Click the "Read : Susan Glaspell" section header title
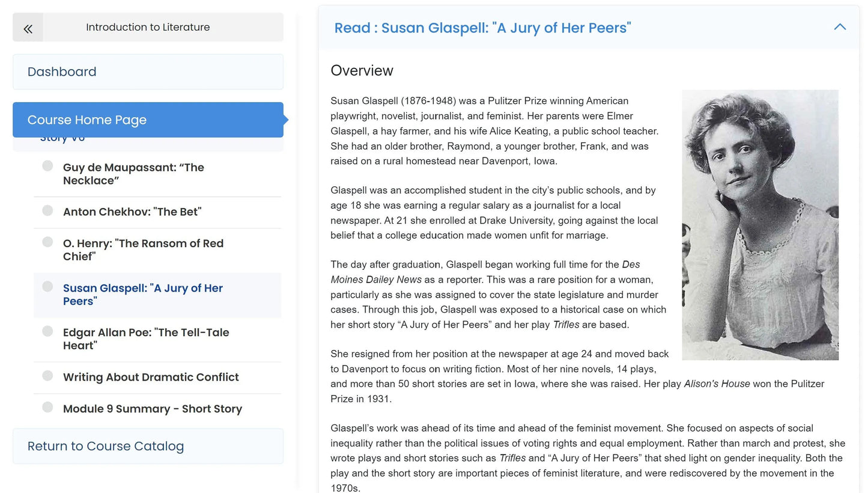The height and width of the screenshot is (493, 868). (x=482, y=28)
